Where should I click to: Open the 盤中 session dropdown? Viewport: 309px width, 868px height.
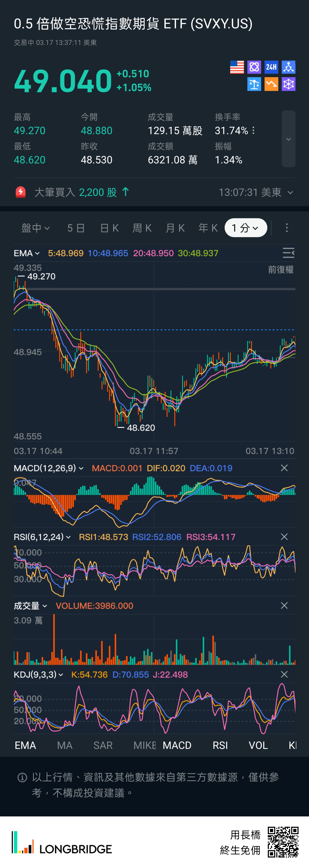click(x=36, y=228)
